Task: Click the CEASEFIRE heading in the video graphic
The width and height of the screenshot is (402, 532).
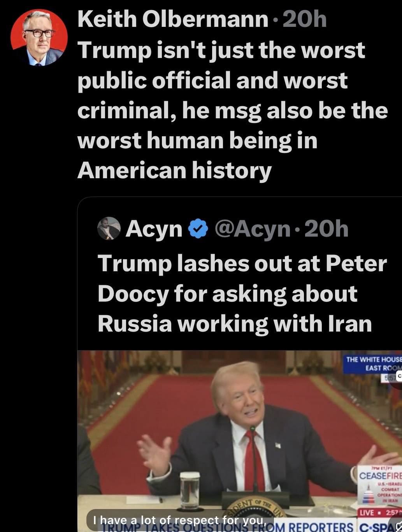Action: click(380, 476)
